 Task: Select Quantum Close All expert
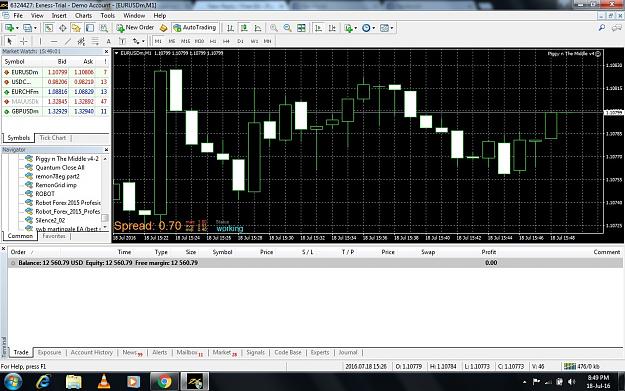pos(60,167)
